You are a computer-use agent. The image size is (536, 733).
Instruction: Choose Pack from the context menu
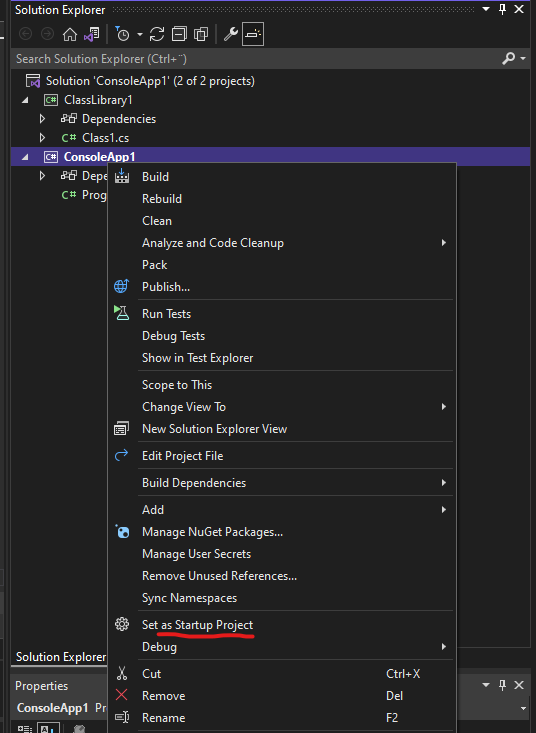tap(154, 265)
